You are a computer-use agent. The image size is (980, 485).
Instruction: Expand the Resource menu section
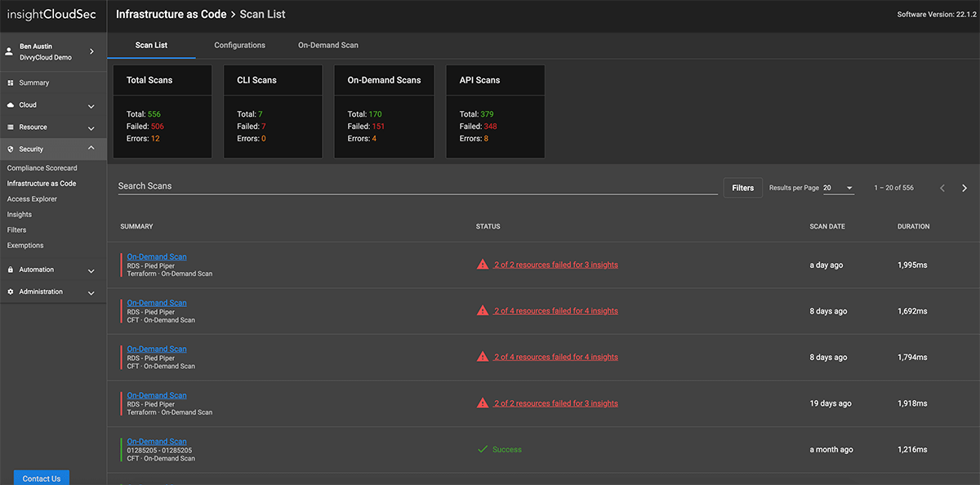[x=91, y=128]
